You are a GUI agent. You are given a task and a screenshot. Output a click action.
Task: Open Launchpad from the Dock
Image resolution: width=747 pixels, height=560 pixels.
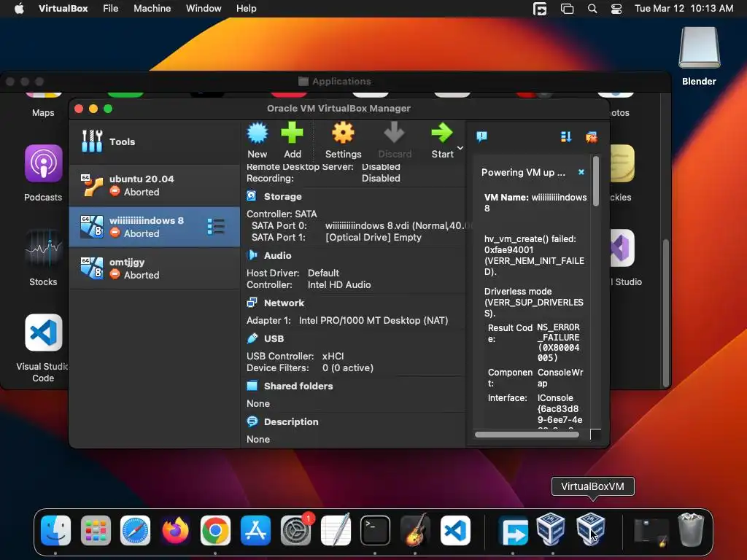(x=96, y=530)
